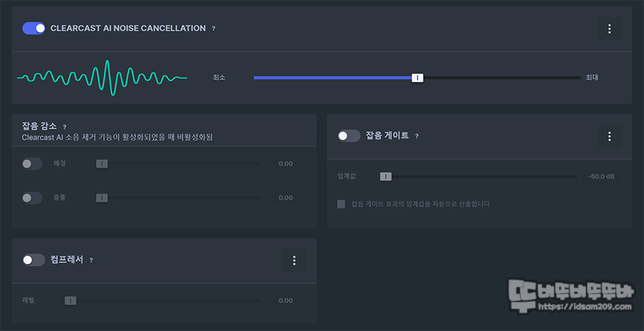Enable the 컴프레서 toggle
The width and height of the screenshot is (644, 331).
point(34,260)
